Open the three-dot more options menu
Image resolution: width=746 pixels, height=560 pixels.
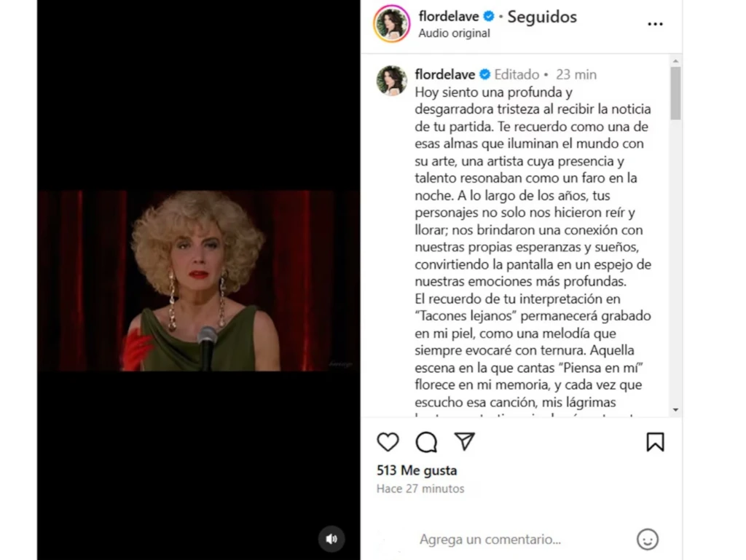click(655, 24)
